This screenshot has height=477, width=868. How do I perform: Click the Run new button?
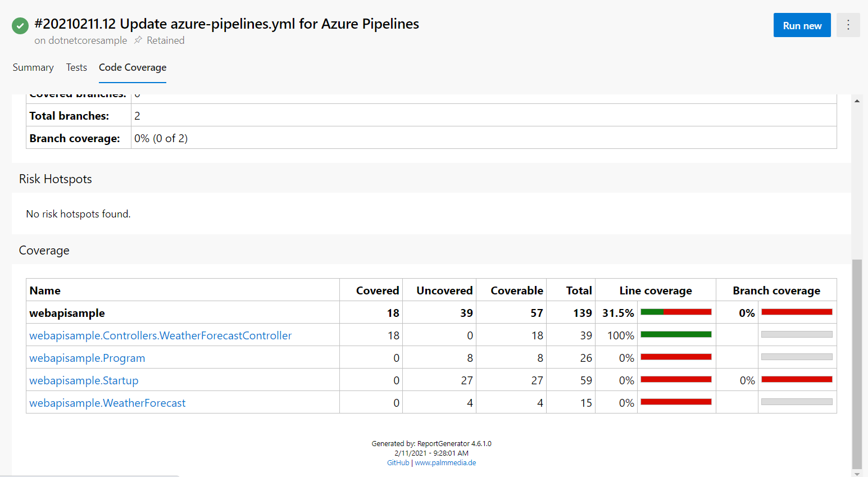coord(802,25)
